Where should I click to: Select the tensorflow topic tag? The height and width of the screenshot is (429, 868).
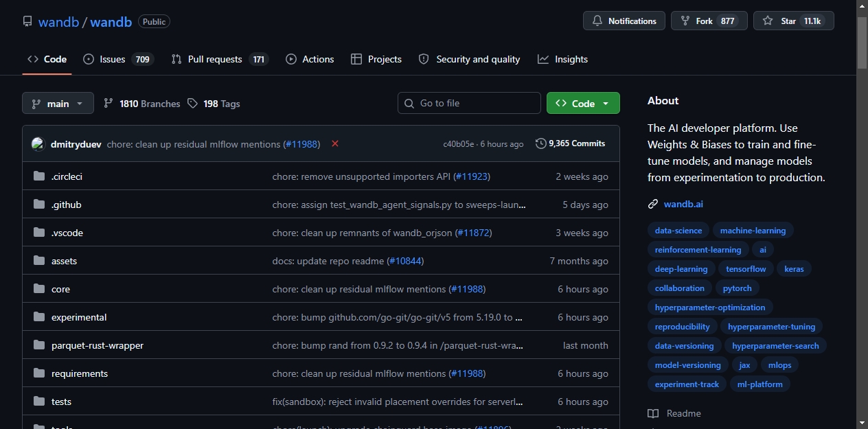[746, 269]
